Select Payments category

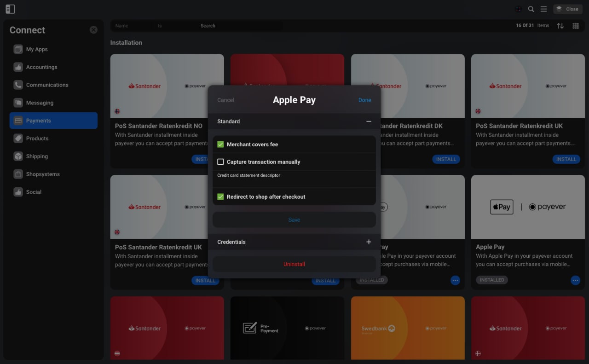click(53, 121)
